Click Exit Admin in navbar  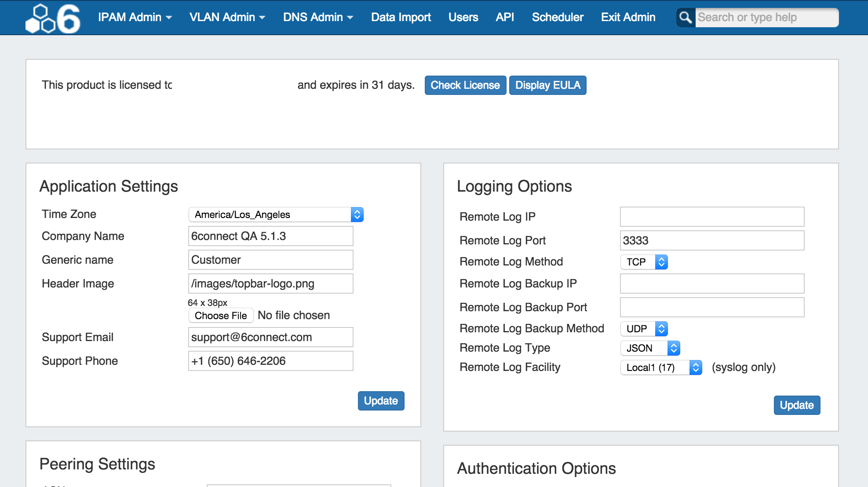point(628,17)
